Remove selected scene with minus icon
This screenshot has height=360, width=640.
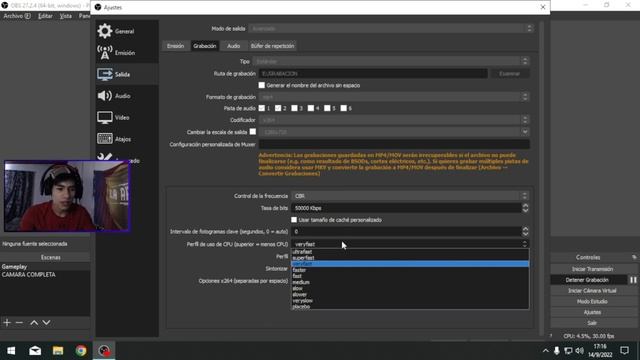coord(19,322)
